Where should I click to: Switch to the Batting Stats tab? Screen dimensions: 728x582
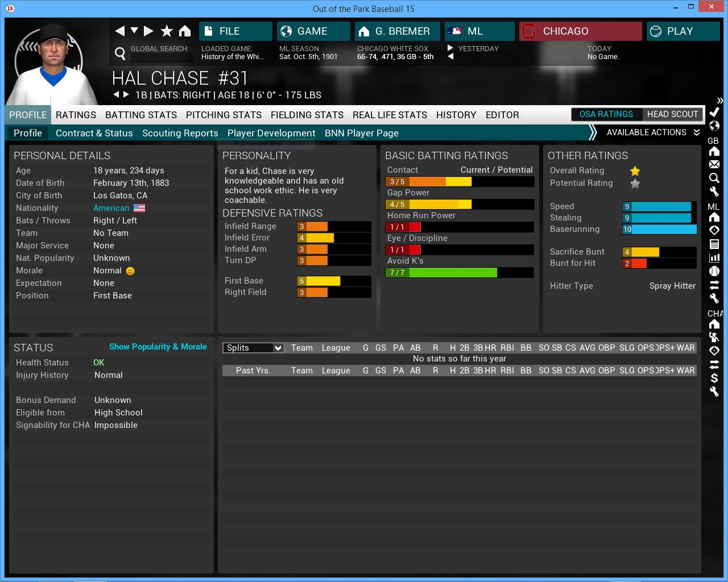pyautogui.click(x=141, y=115)
